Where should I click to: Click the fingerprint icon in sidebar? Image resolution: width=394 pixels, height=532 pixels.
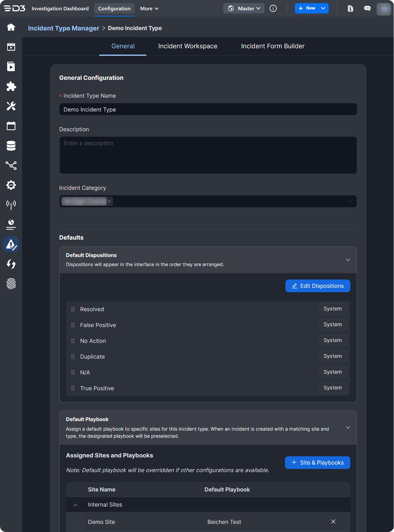pos(11,284)
